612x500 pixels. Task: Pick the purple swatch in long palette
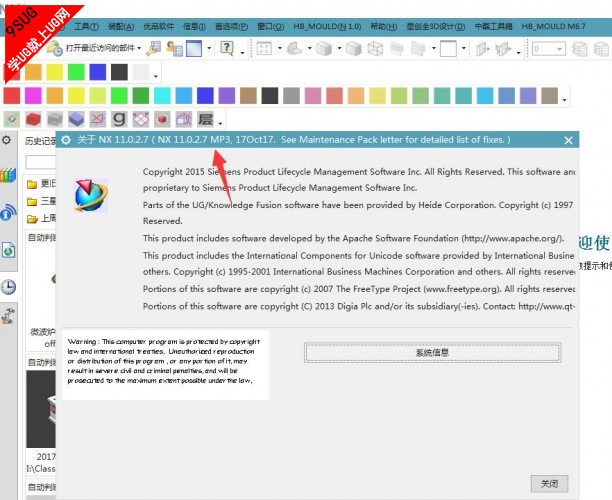[x=227, y=96]
